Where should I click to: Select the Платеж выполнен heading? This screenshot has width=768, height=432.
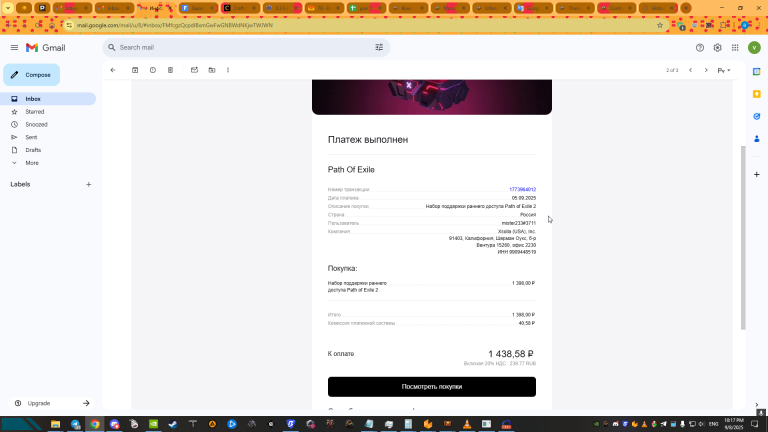coord(368,140)
